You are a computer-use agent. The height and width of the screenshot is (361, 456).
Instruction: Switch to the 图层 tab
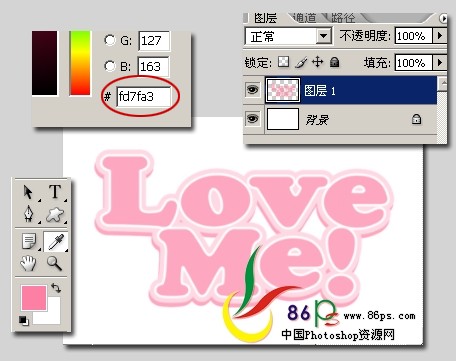click(x=265, y=18)
